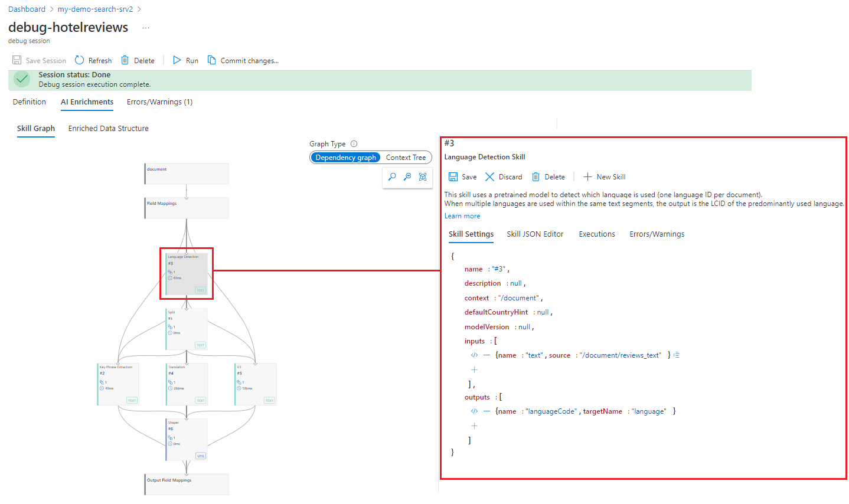
Task: Select the Dependency graph option
Action: click(345, 158)
